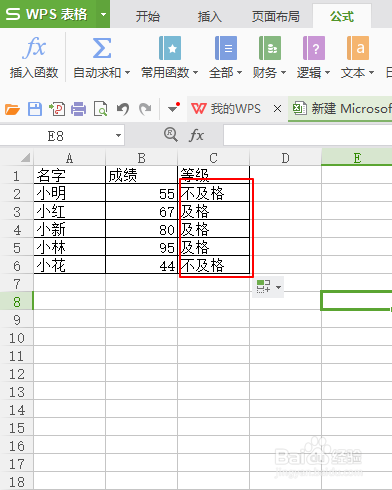This screenshot has height=490, width=392.
Task: Click the Text functions icon
Action: (358, 48)
